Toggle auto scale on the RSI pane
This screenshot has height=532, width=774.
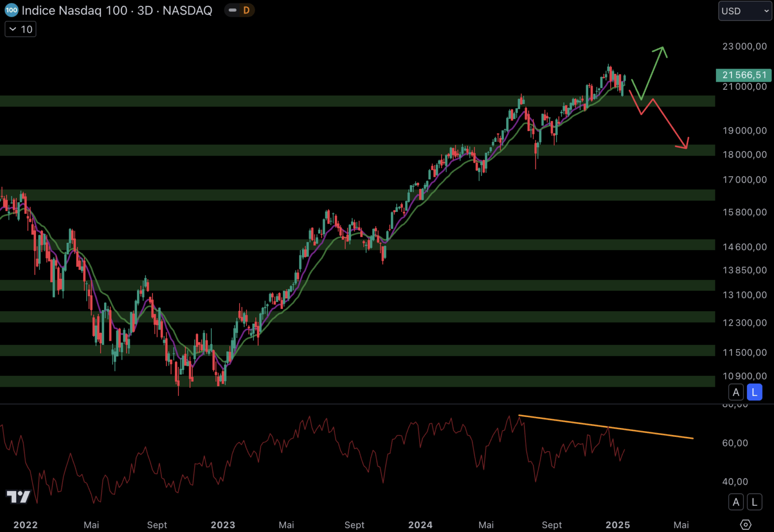[736, 502]
